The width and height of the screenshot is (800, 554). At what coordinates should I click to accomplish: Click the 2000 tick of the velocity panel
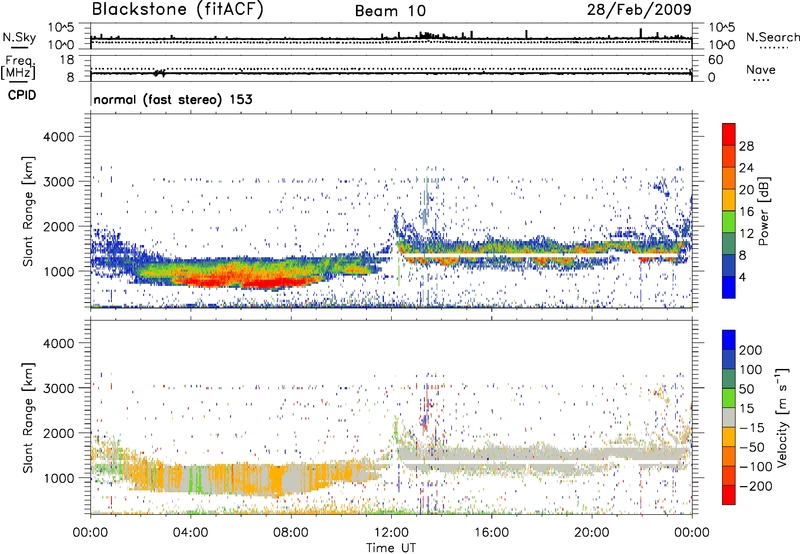[x=58, y=433]
